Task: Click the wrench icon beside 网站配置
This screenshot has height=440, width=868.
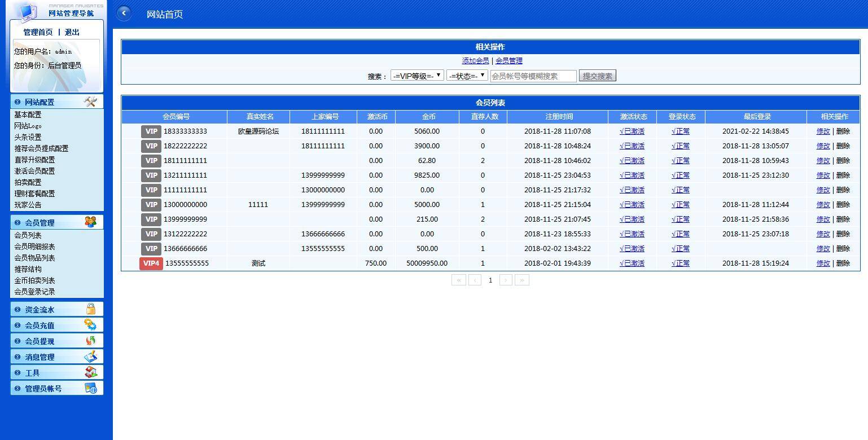Action: [90, 102]
